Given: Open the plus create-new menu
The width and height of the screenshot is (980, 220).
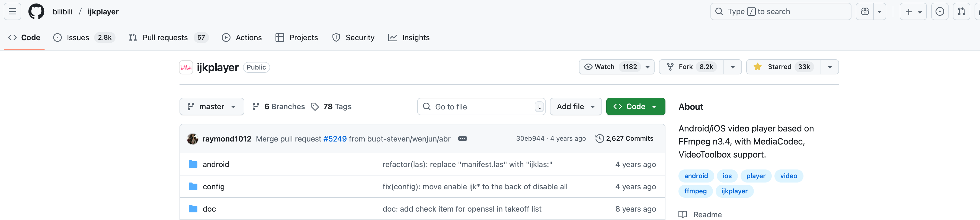Looking at the screenshot, I should 913,11.
